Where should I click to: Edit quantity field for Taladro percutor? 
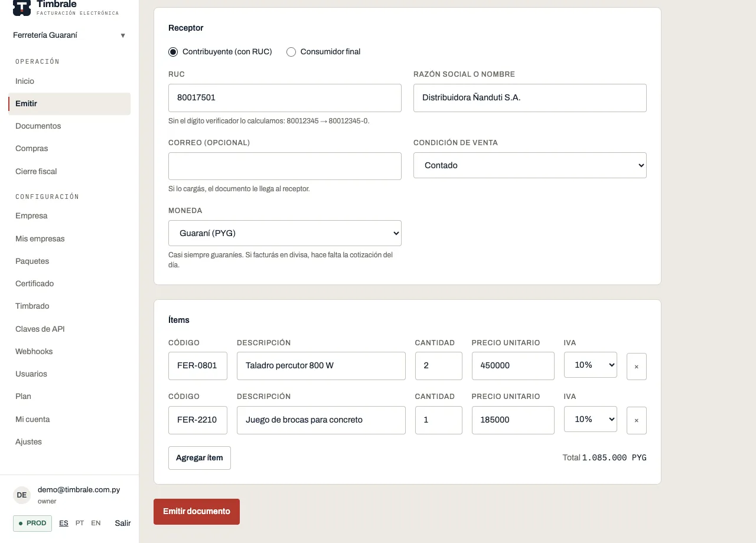(x=439, y=366)
